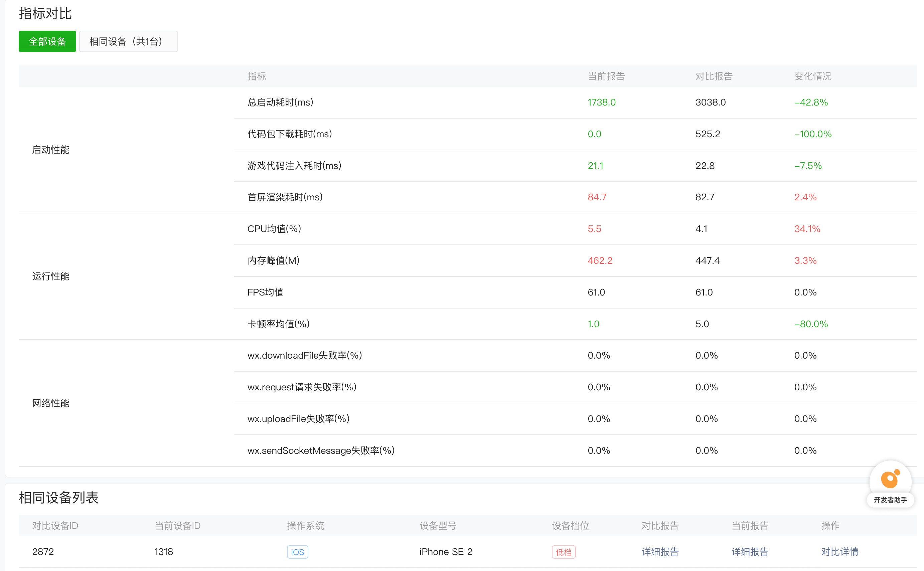
Task: Click the iPhone SE 2 device model
Action: [x=446, y=552]
